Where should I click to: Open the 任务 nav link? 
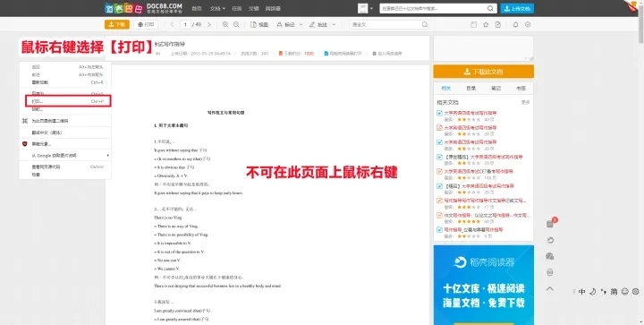[236, 8]
